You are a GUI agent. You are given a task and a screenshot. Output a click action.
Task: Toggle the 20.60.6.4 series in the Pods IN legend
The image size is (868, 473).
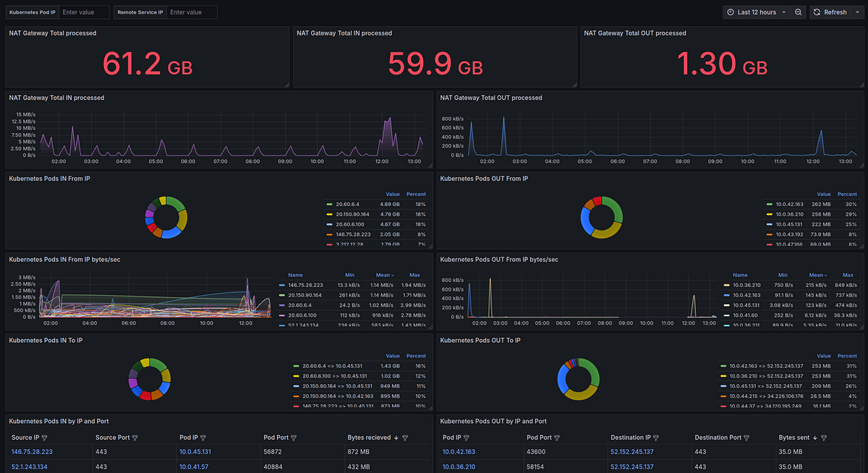tap(349, 205)
